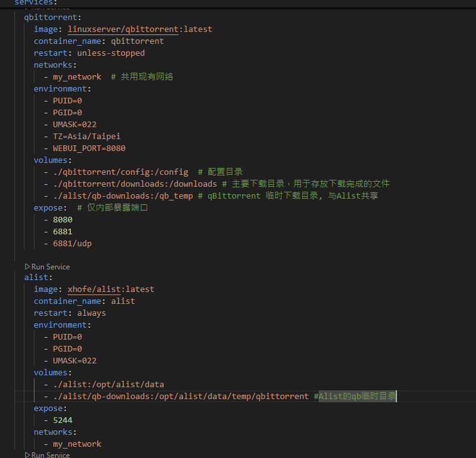The width and height of the screenshot is (476, 458).
Task: Place cursor on qbittorrent service key
Action: click(50, 18)
